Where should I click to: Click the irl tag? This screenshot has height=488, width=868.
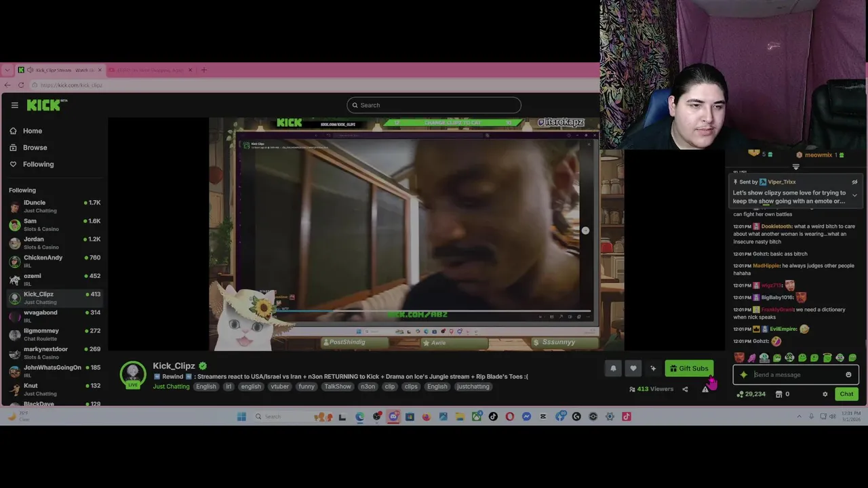[x=229, y=386]
